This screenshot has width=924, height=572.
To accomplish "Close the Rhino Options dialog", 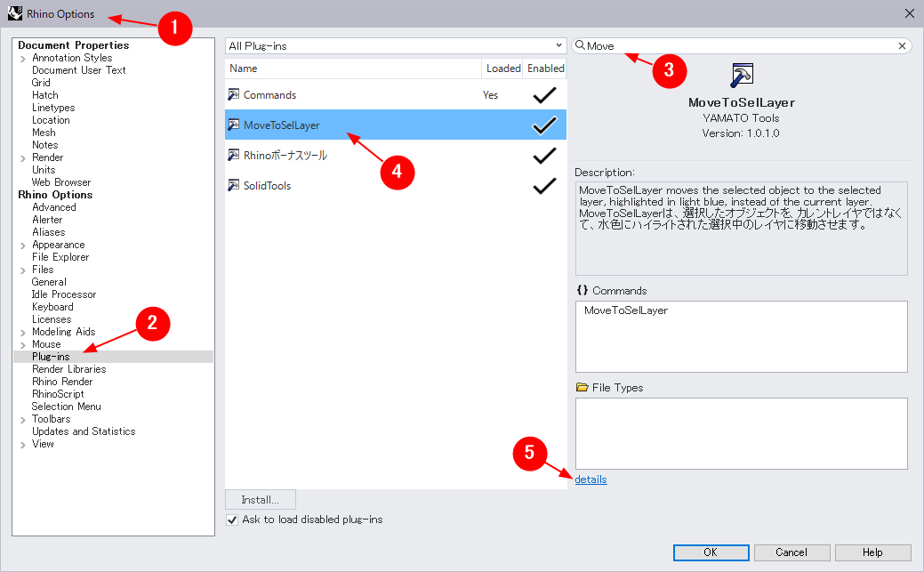I will click(909, 13).
